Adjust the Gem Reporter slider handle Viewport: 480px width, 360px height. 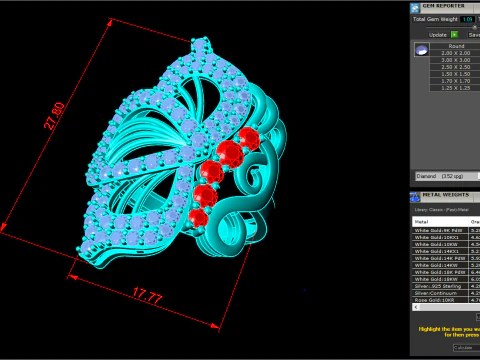point(475,27)
